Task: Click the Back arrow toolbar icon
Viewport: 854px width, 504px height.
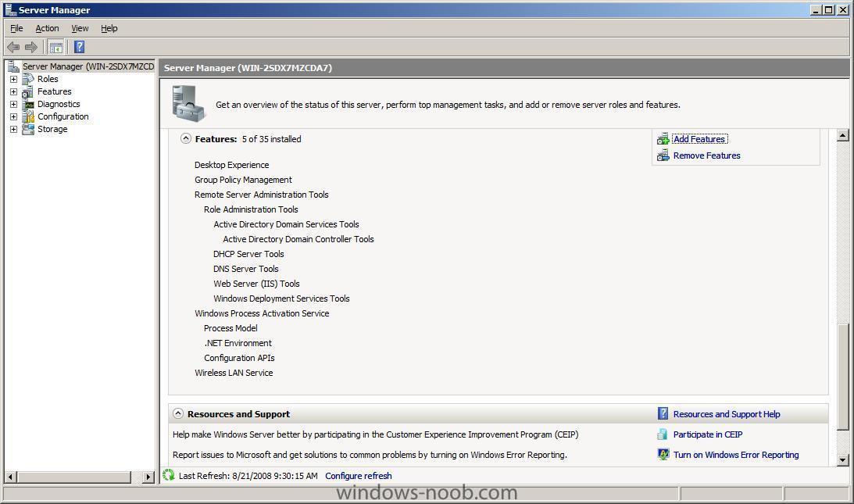Action: (x=13, y=48)
